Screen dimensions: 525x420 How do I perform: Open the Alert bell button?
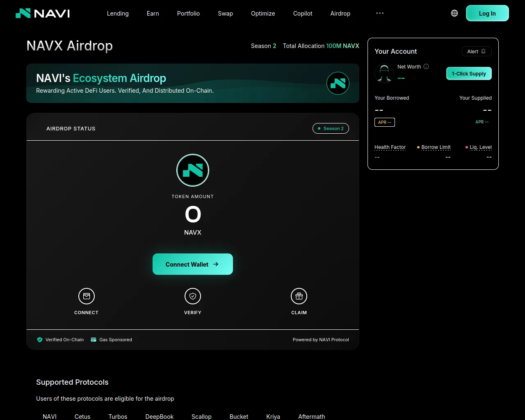click(x=477, y=51)
